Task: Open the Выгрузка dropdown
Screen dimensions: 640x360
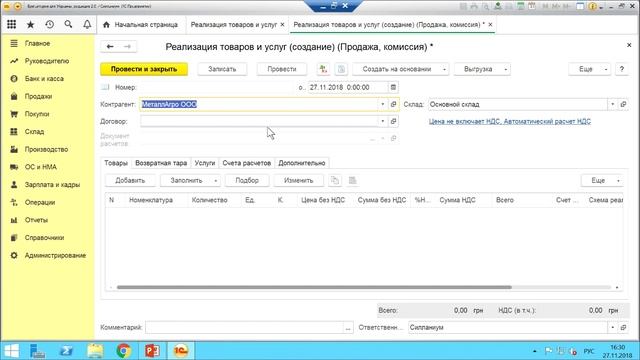Action: (x=482, y=69)
